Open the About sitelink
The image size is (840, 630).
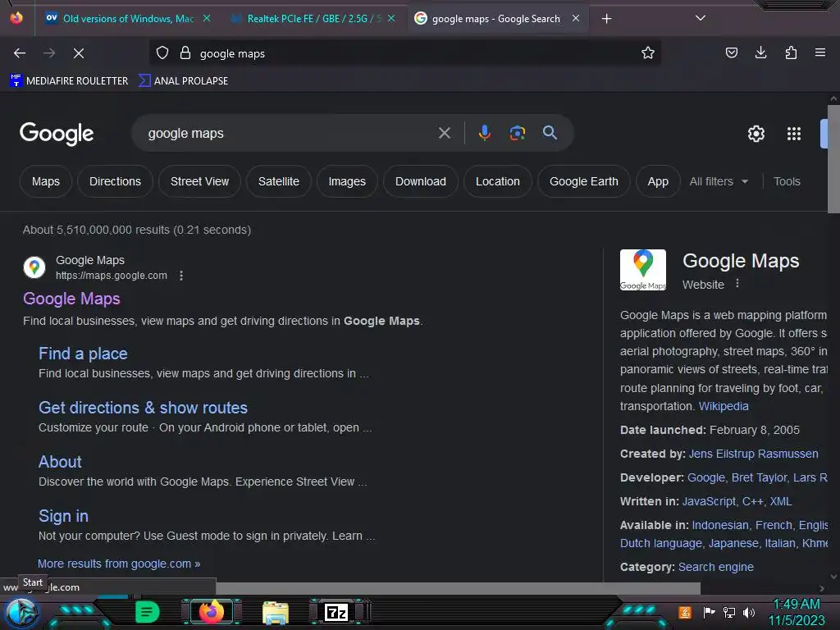[60, 462]
